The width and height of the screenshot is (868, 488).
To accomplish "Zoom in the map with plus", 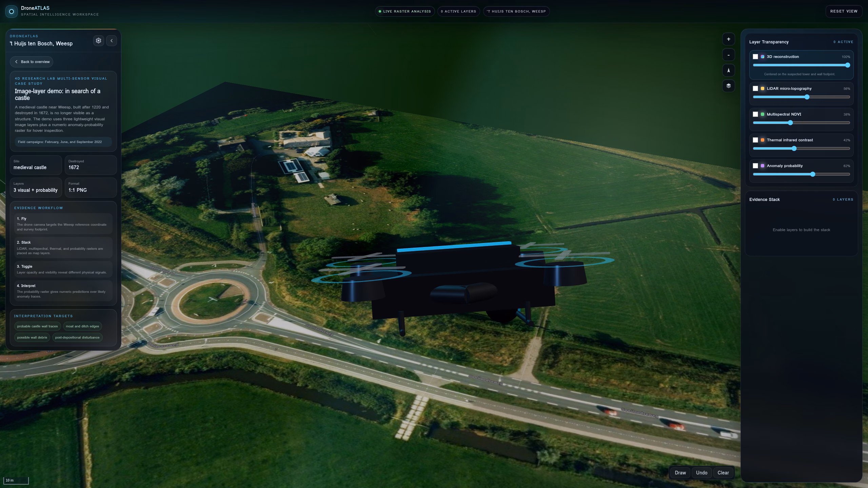I will pos(728,39).
